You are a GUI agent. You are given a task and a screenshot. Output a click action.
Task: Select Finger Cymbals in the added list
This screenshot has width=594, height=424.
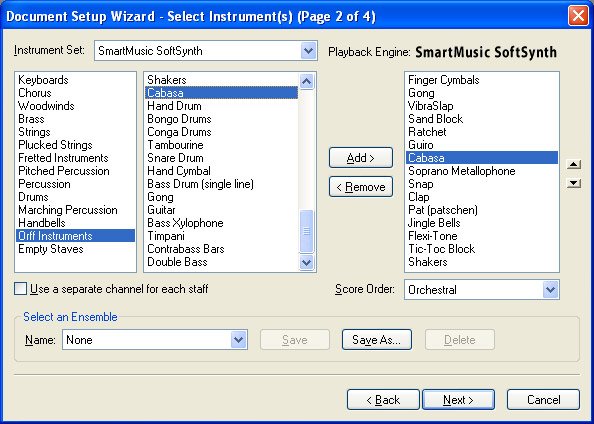(x=482, y=80)
